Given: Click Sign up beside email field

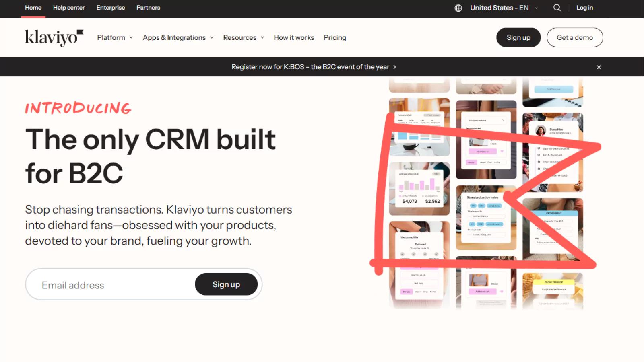Looking at the screenshot, I should 226,284.
